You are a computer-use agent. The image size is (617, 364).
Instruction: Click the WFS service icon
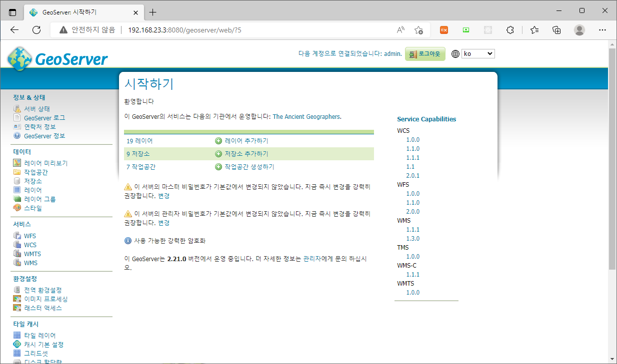tap(17, 236)
